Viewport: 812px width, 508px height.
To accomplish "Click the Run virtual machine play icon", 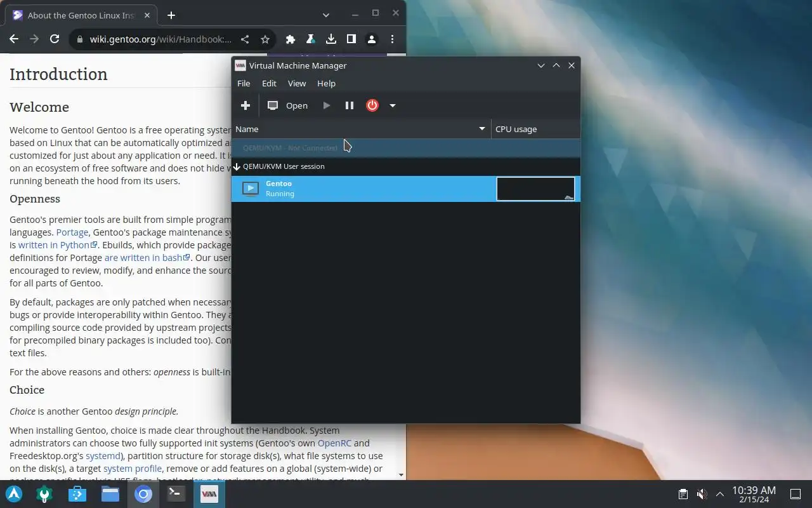I will pos(327,105).
